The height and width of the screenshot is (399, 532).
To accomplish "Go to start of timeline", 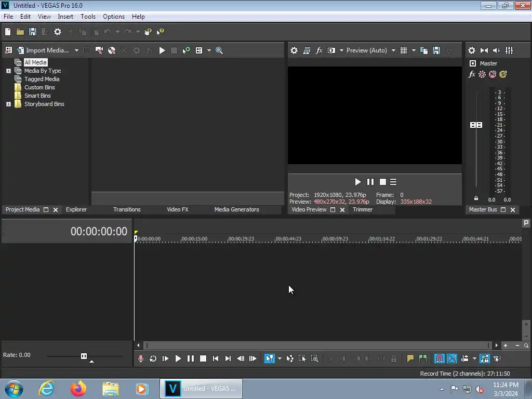I will tap(216, 358).
